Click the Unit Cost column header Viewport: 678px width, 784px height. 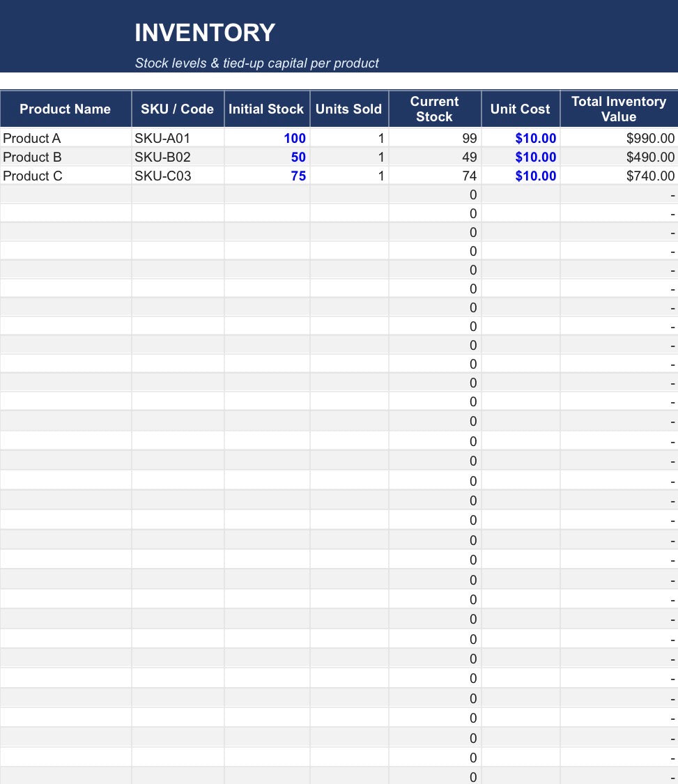[x=520, y=109]
